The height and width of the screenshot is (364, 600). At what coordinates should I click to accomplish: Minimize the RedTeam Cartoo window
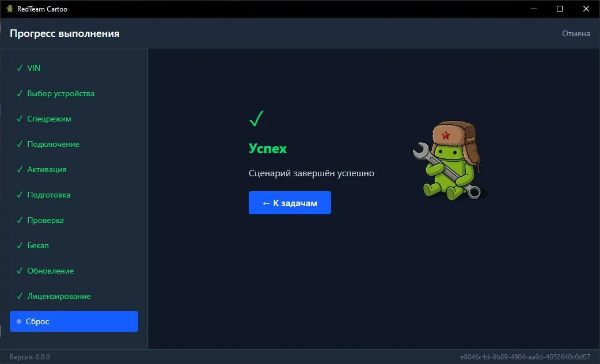coord(534,9)
